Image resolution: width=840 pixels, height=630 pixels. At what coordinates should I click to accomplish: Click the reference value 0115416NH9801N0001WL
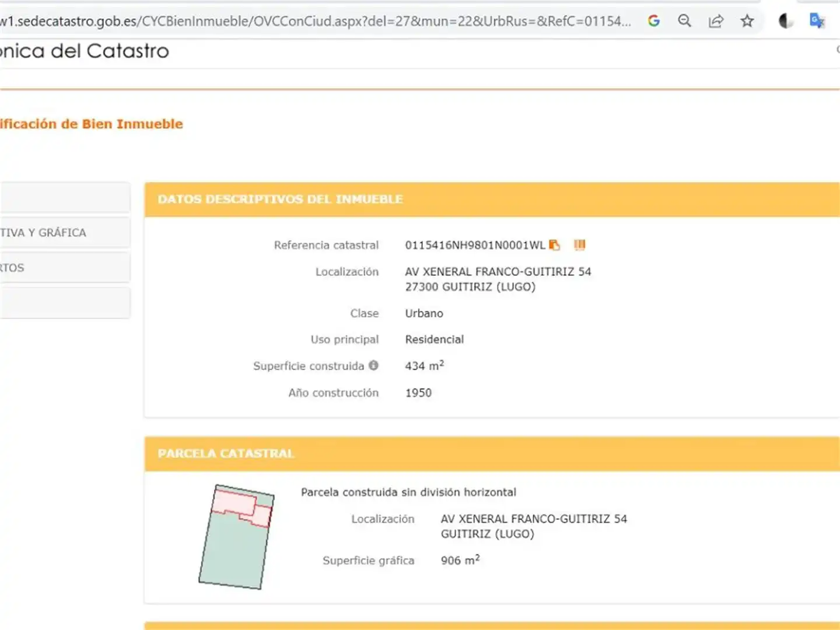[x=475, y=245]
